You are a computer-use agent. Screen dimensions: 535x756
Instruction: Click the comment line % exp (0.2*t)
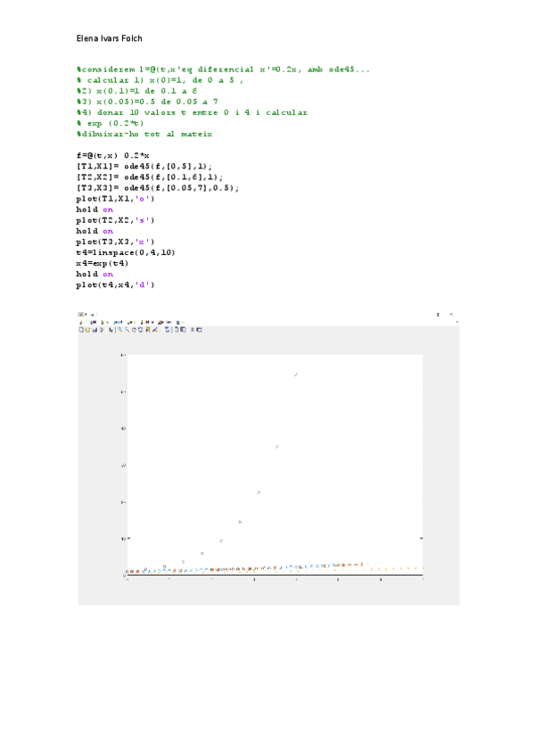[x=110, y=123]
